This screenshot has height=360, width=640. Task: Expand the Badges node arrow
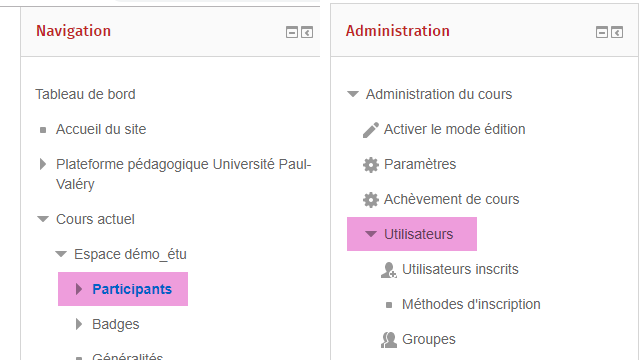click(x=79, y=324)
